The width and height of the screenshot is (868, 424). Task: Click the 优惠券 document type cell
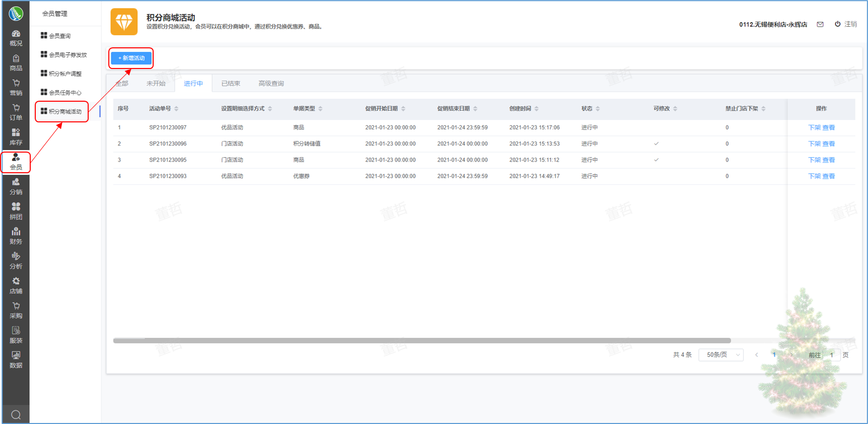301,176
